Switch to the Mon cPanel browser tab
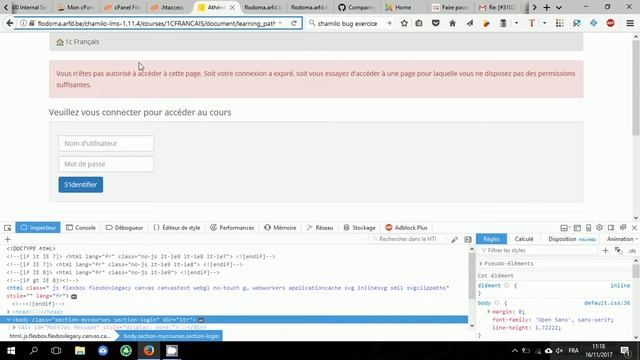Viewport: 640px width, 360px height. point(76,7)
